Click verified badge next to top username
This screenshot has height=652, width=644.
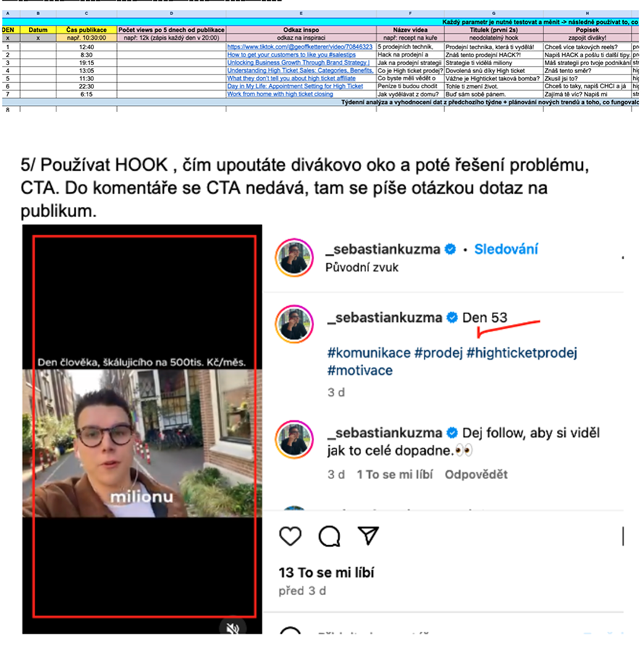(x=450, y=249)
